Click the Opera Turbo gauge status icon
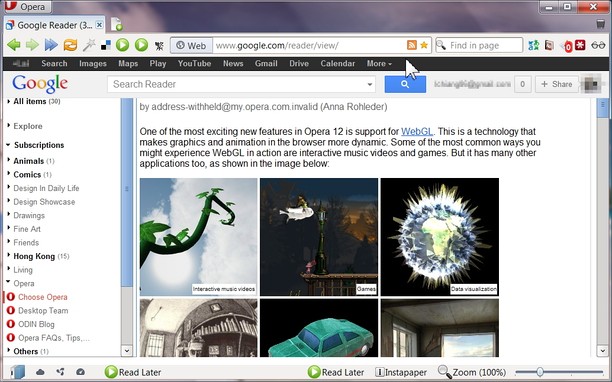The width and height of the screenshot is (612, 382). point(80,372)
